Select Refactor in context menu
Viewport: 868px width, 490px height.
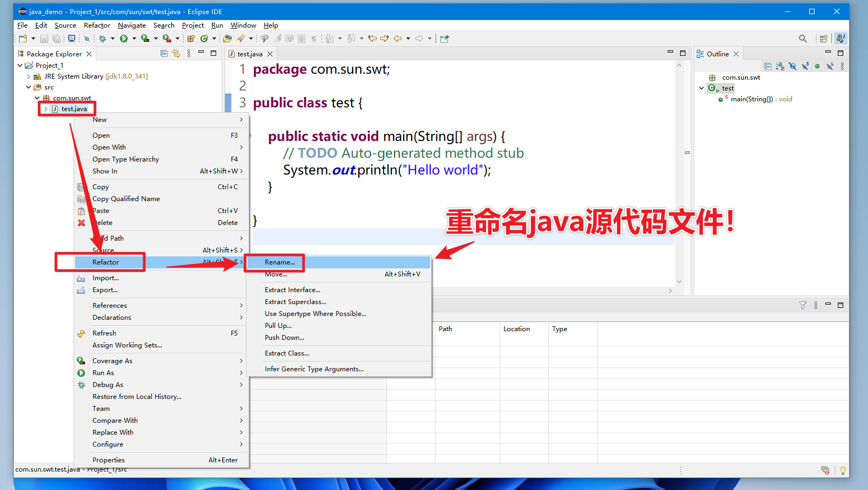click(x=162, y=262)
